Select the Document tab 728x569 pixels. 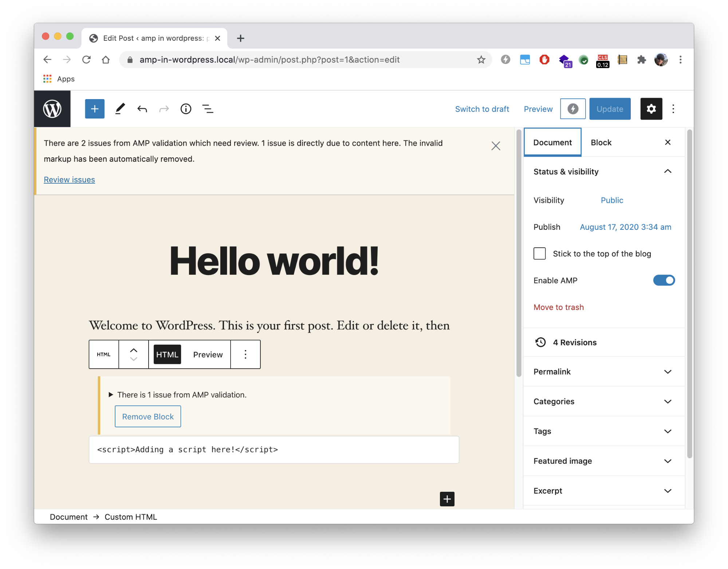(552, 142)
